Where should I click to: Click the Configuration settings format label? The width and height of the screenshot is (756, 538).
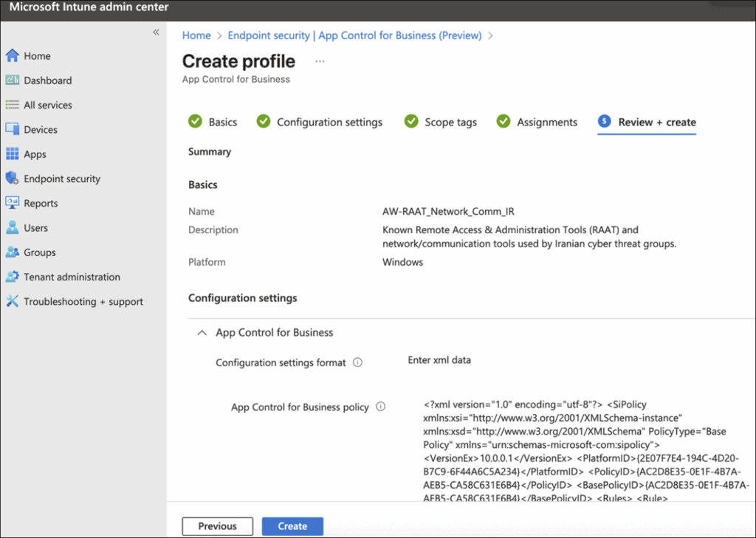click(281, 362)
